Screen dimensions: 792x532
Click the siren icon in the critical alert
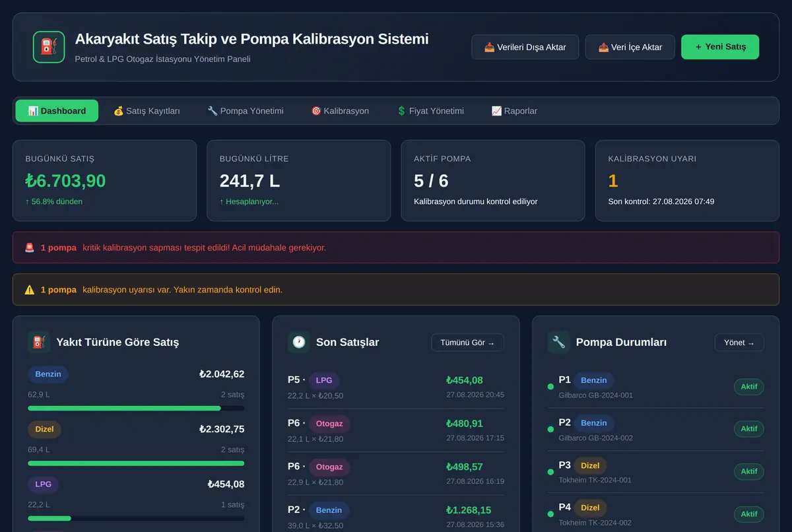pyautogui.click(x=30, y=248)
